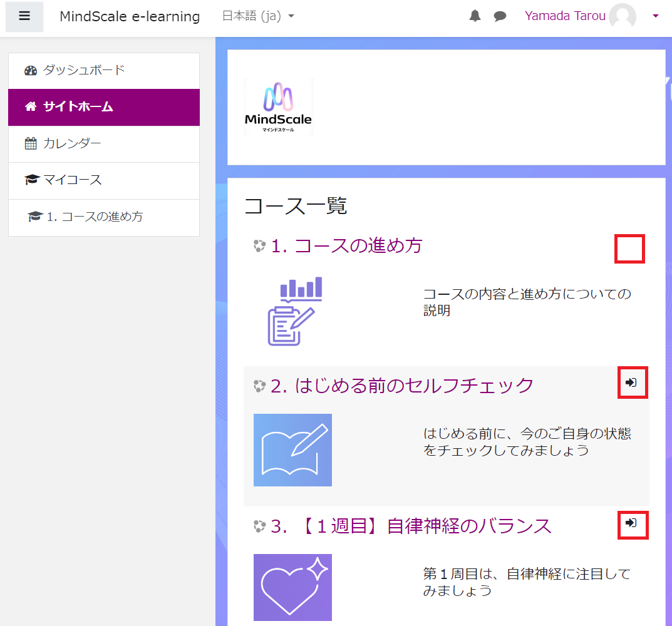Screen dimensions: 672x626
Task: Open ダッシュボード in the sidebar
Action: (x=104, y=71)
